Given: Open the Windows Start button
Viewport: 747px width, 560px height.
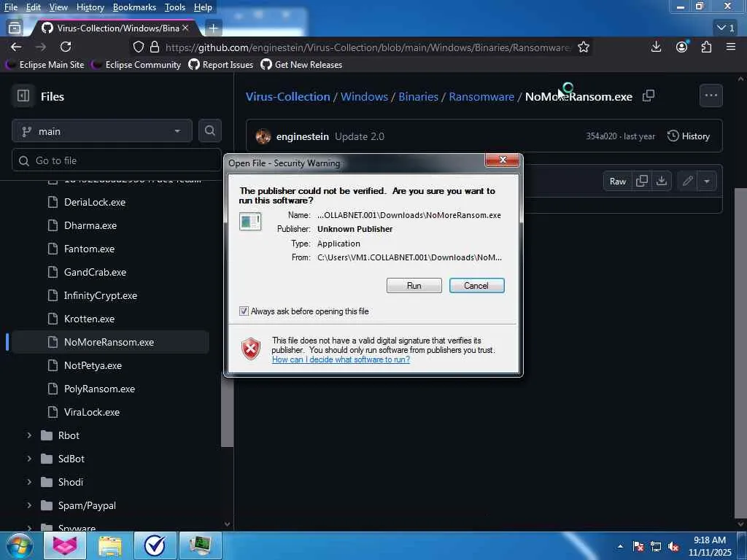Looking at the screenshot, I should (20, 545).
